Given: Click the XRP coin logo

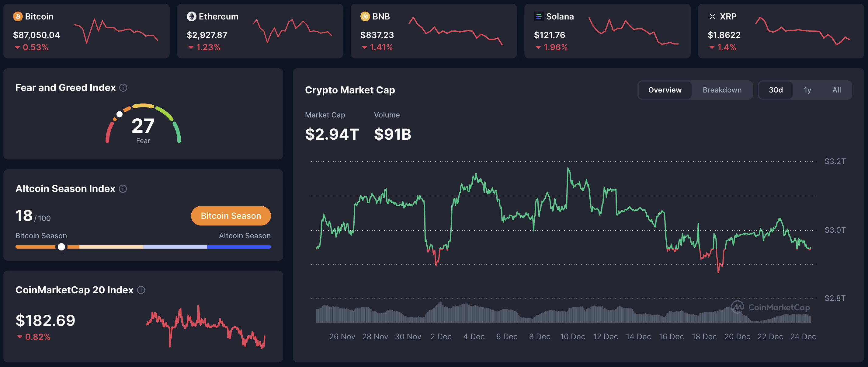Looking at the screenshot, I should pos(713,16).
